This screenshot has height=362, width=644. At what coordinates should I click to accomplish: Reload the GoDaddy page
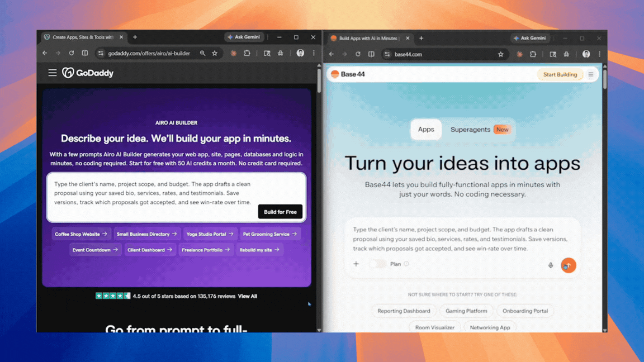click(x=72, y=54)
